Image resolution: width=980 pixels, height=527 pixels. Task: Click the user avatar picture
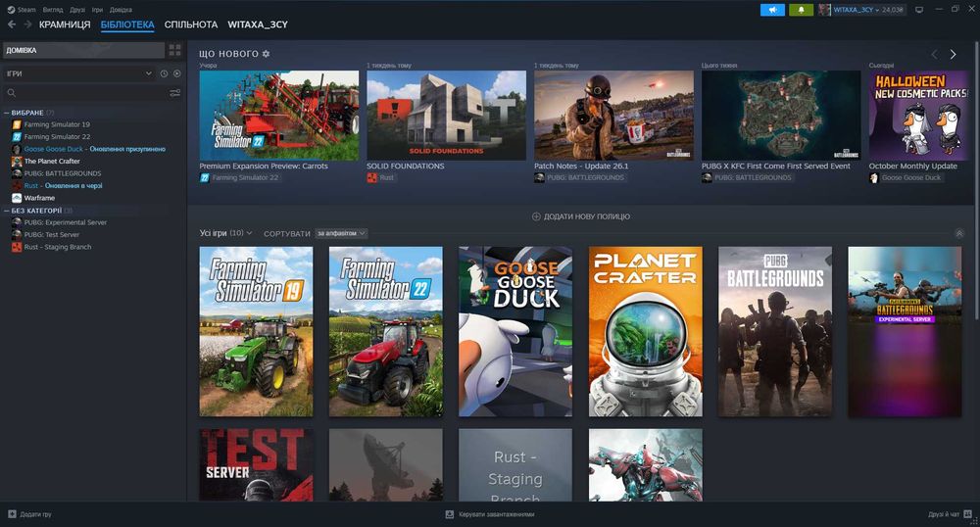(824, 10)
